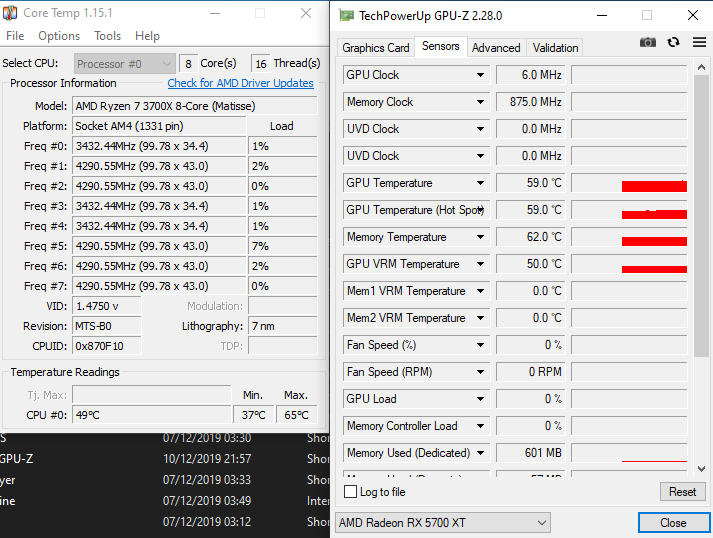713x538 pixels.
Task: Click the Core Temp title bar icon
Action: pos(10,13)
